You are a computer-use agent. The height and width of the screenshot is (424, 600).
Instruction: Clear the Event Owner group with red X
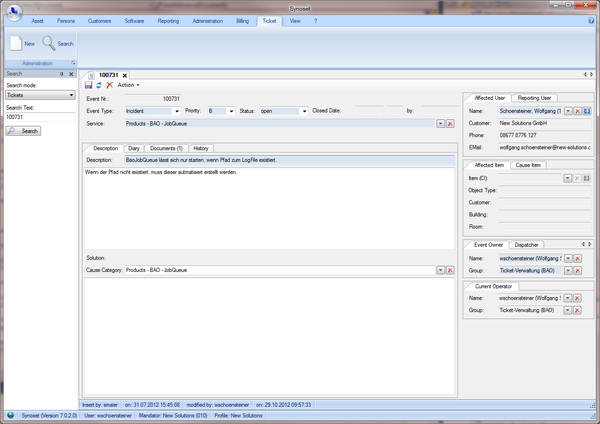[578, 271]
